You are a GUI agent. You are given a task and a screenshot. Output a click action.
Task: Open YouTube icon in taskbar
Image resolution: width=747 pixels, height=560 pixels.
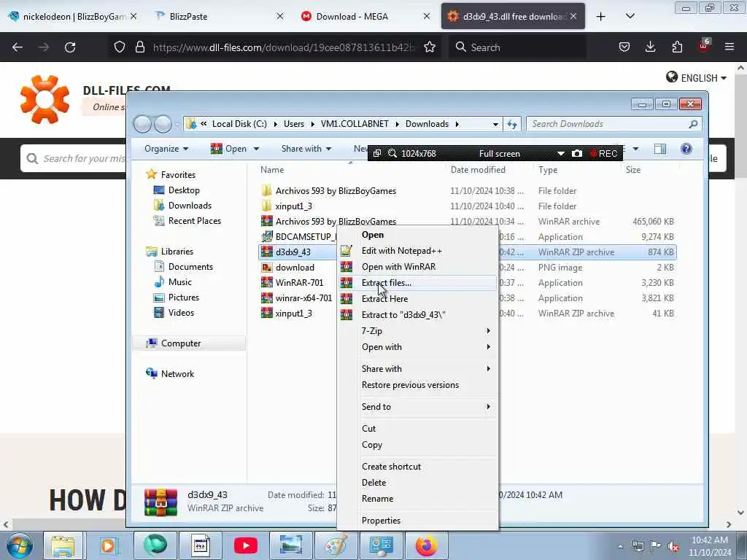pos(245,545)
